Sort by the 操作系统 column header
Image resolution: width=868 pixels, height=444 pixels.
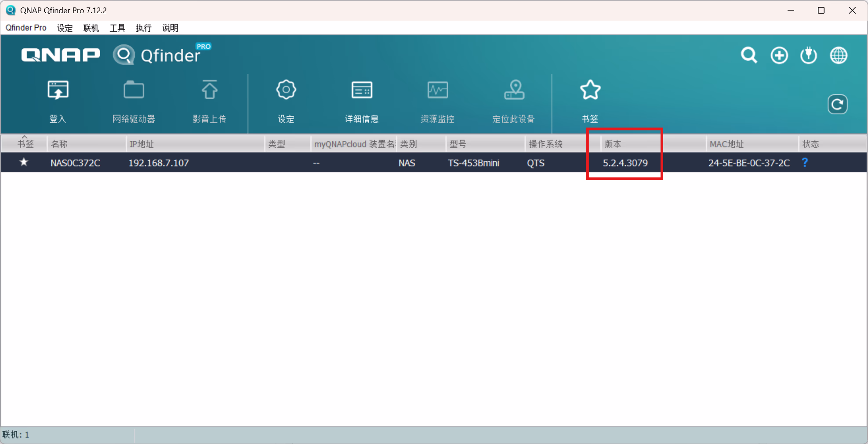[x=563, y=144]
